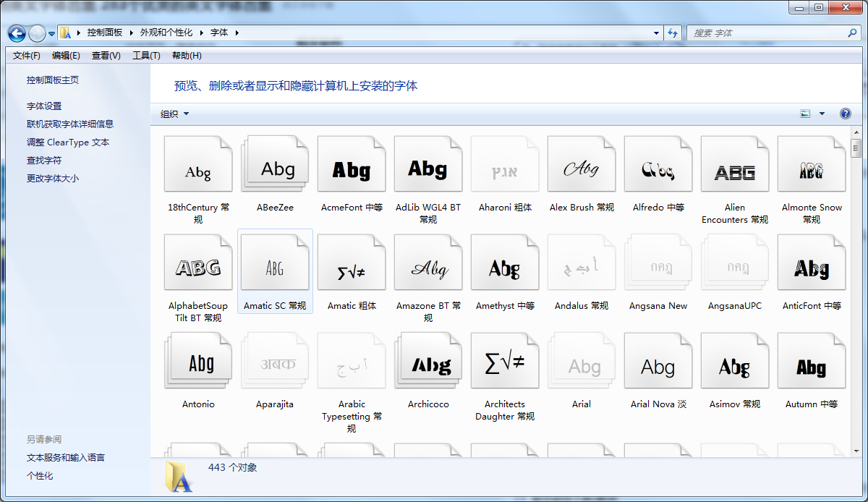Click the search magnifier icon
The image size is (868, 502).
[852, 33]
